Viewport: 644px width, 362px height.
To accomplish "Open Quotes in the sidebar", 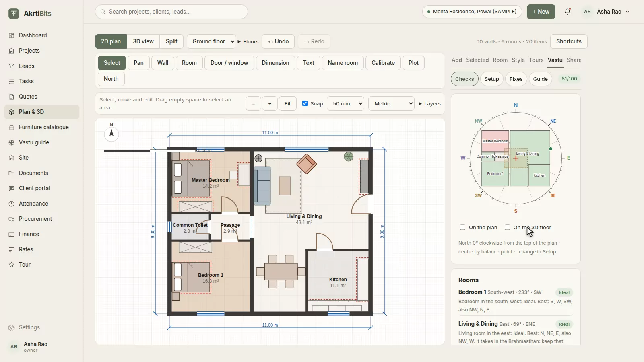I will coord(42,97).
